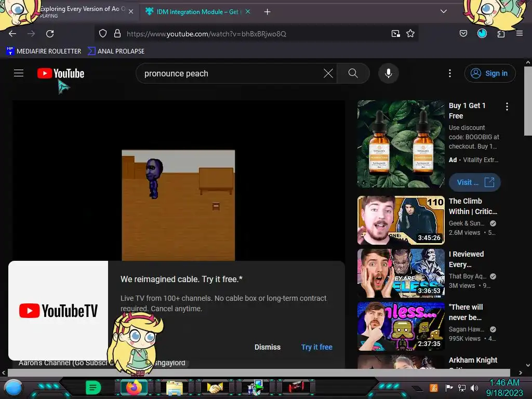Bookmark this page with the star icon
This screenshot has width=532, height=399.
pyautogui.click(x=410, y=34)
